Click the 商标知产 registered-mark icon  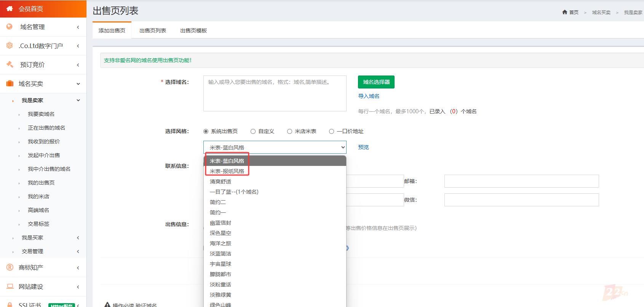(x=10, y=267)
